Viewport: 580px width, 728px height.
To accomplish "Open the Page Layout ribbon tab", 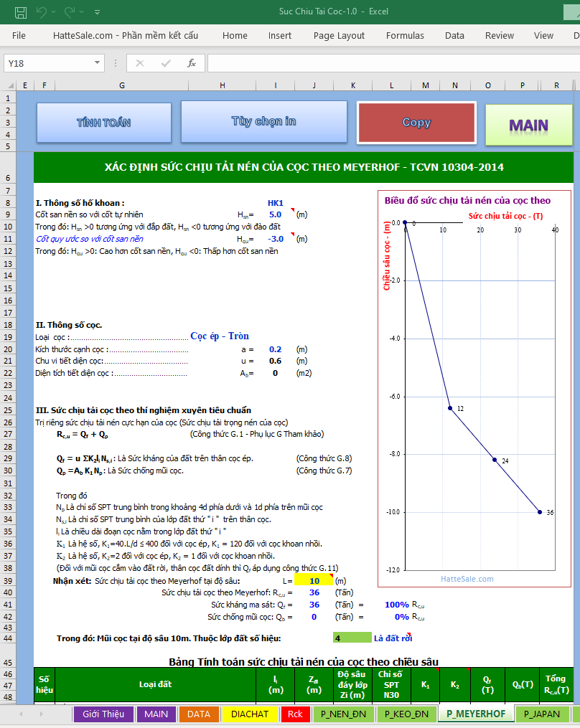I will 339,36.
